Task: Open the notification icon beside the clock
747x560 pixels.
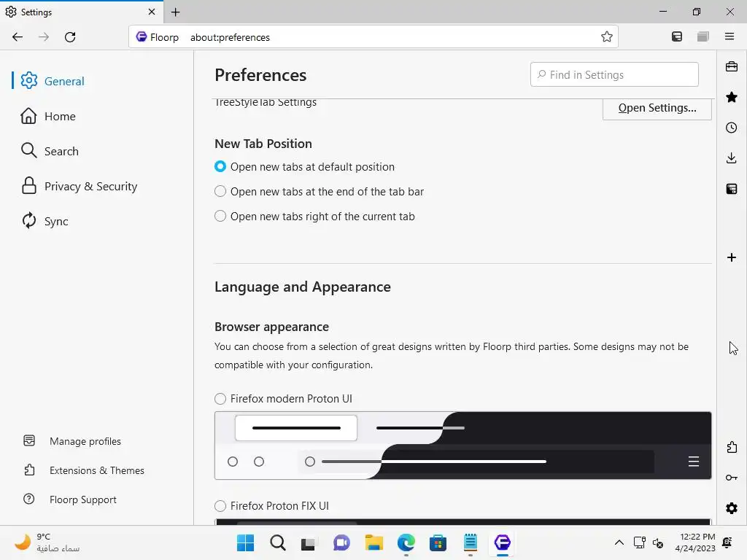Action: click(727, 542)
